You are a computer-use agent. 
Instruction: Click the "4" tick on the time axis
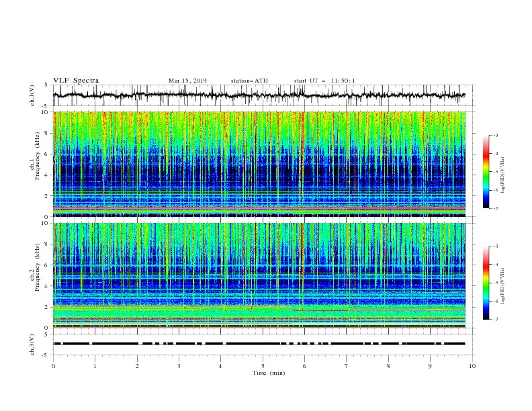coord(220,366)
